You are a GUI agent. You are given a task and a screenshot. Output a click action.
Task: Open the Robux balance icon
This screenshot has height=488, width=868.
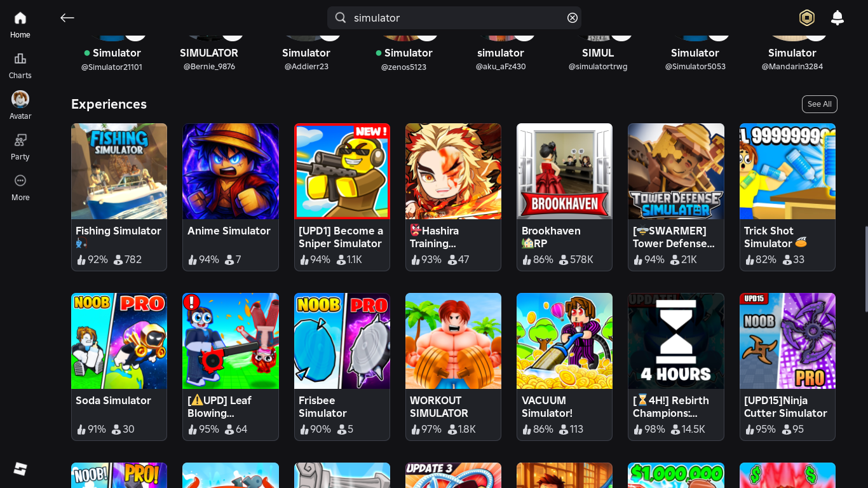(x=807, y=18)
